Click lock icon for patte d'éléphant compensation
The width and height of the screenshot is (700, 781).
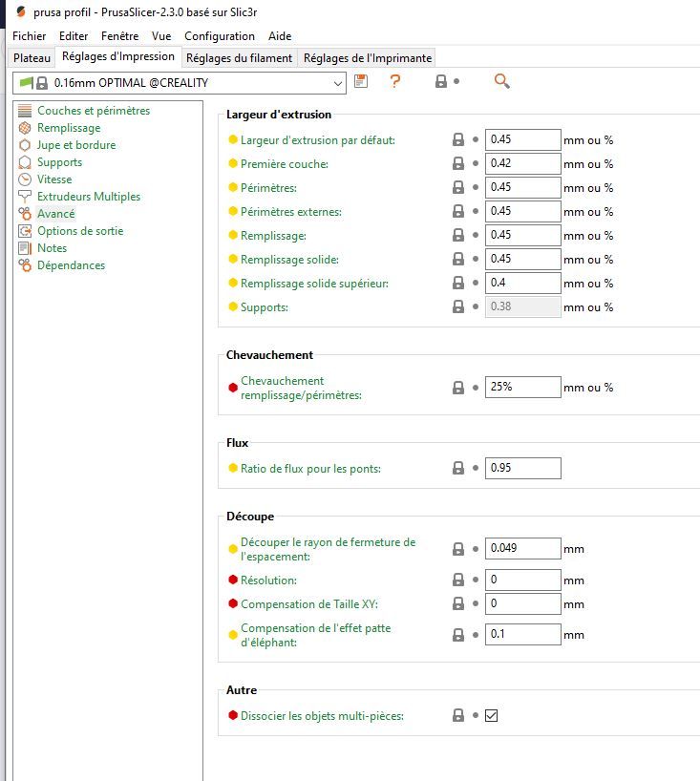point(458,635)
